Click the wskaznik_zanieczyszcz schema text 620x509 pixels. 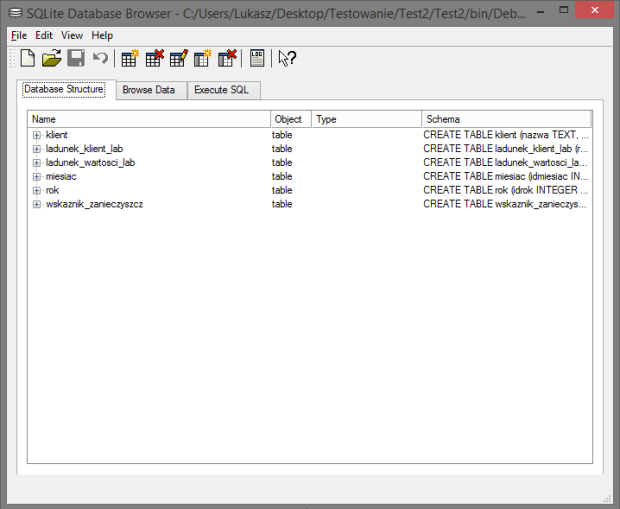click(x=506, y=204)
